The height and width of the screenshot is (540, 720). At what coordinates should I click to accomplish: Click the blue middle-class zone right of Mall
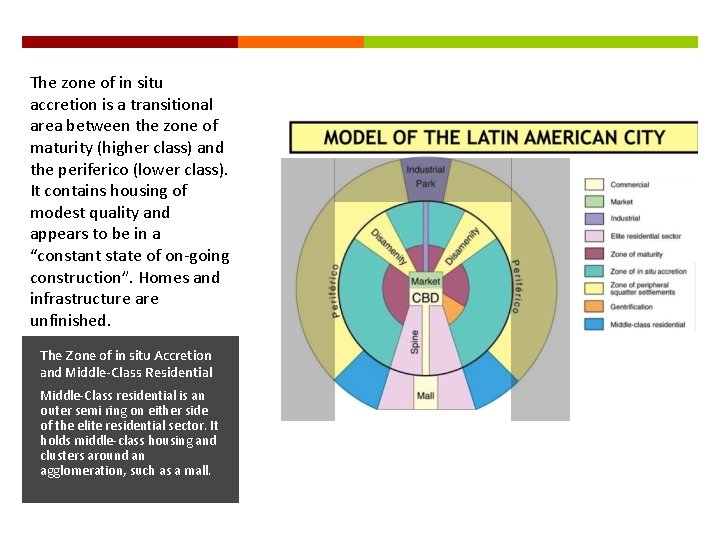(490, 381)
